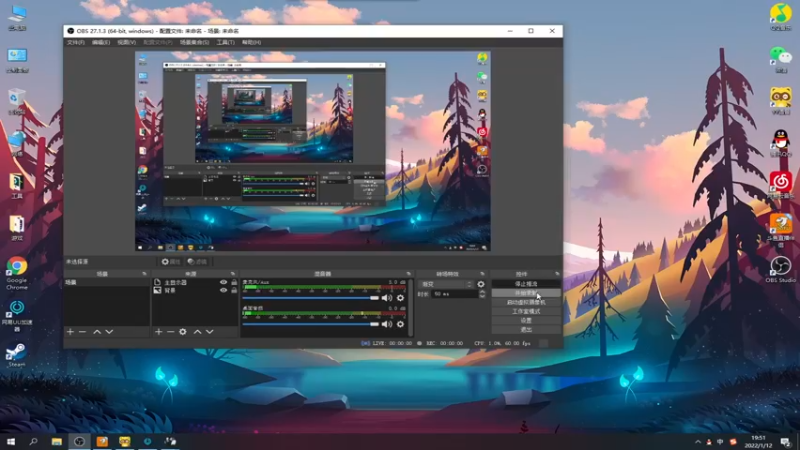Pop out the 控件 dock panel
This screenshot has height=450, width=800.
[x=557, y=274]
